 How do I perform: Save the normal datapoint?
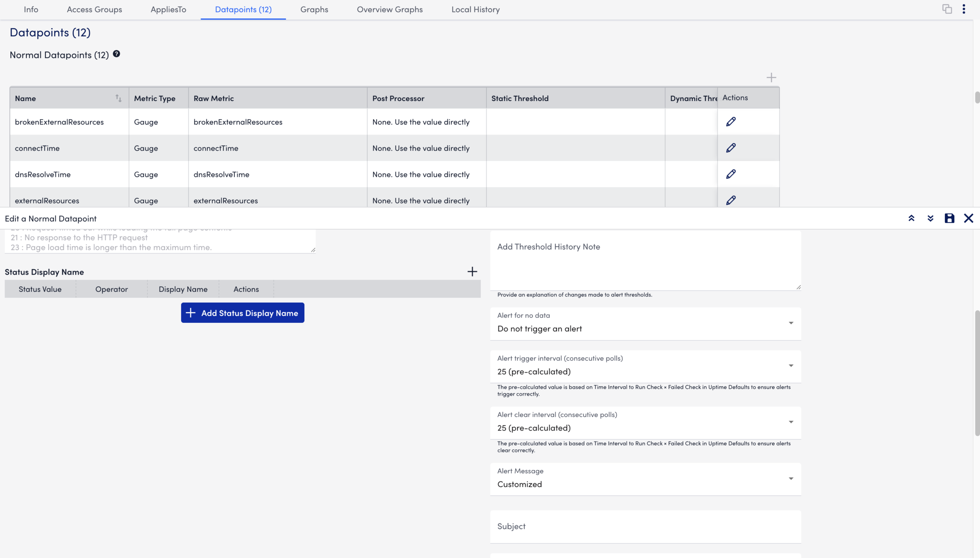[x=949, y=218]
